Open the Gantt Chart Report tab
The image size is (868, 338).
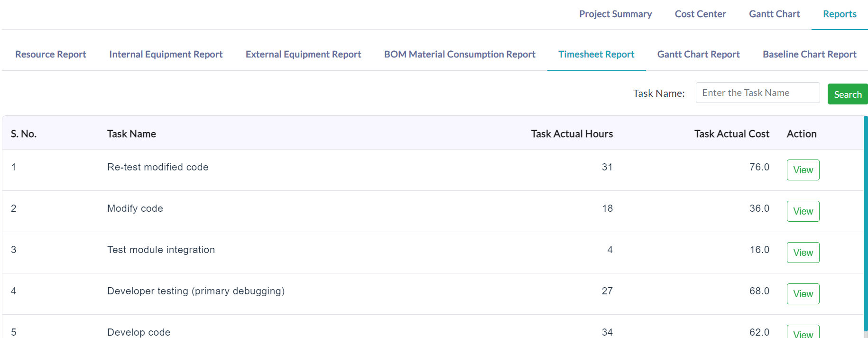tap(698, 55)
